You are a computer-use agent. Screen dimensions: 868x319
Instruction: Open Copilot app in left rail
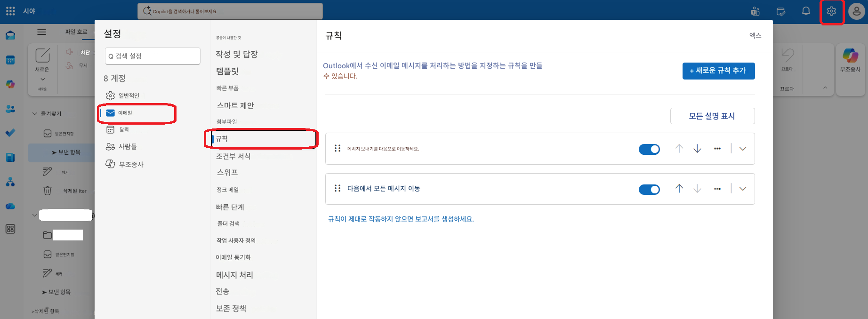coord(10,84)
